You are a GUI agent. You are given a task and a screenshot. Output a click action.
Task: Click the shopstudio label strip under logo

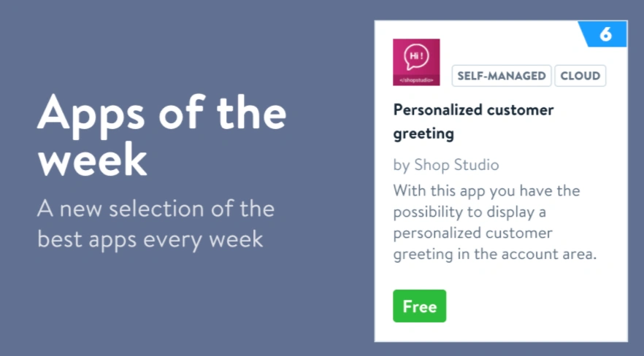[416, 80]
